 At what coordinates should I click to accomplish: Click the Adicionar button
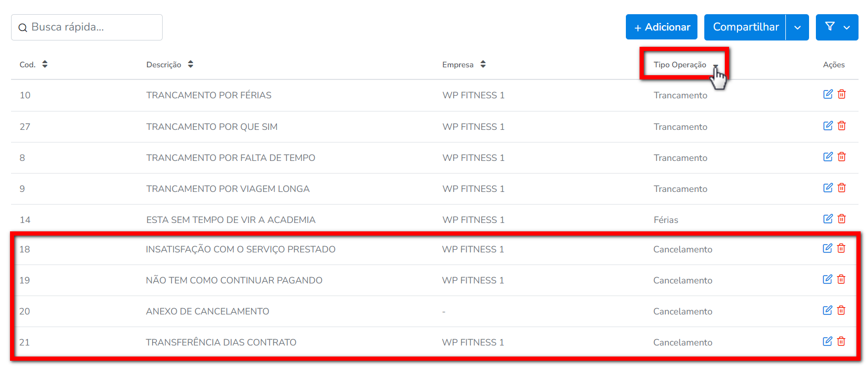pos(662,27)
